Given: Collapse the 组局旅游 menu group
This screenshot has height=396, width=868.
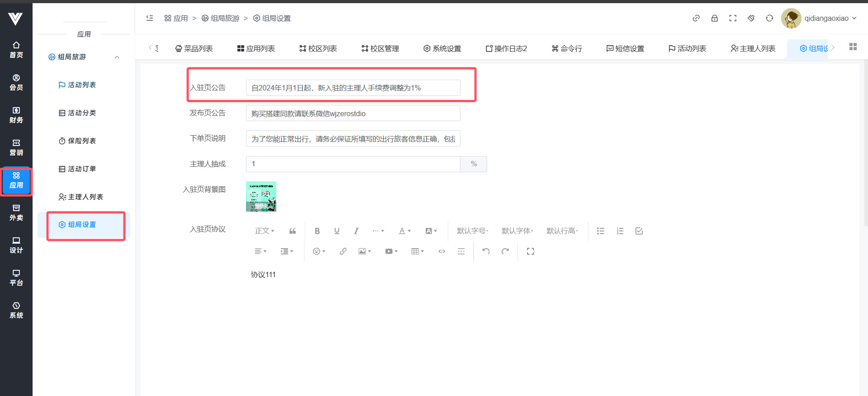Looking at the screenshot, I should coord(117,57).
